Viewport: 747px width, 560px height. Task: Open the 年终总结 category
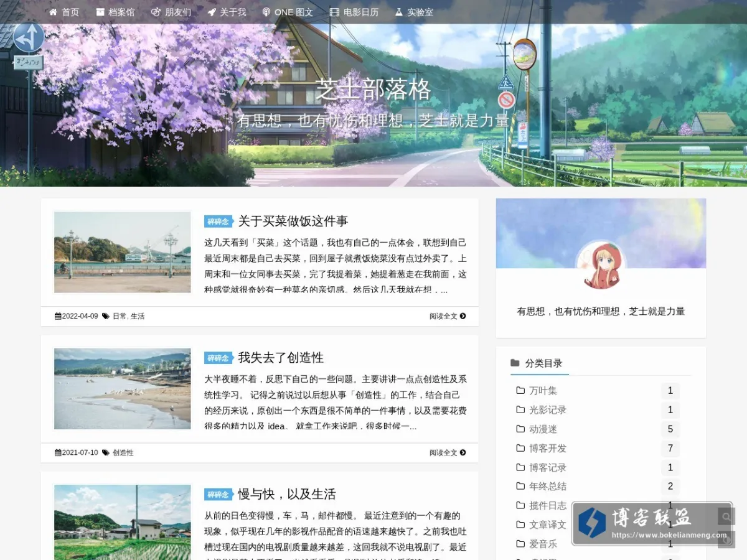548,487
